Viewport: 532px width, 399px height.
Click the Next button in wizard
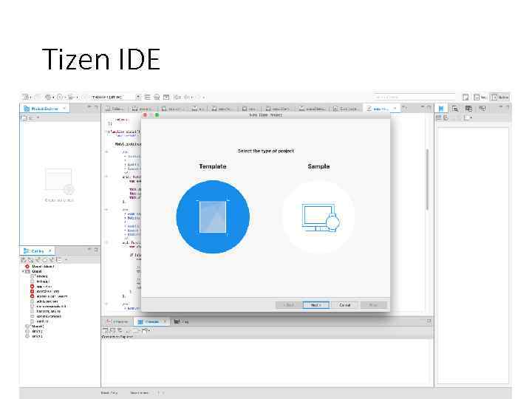[316, 305]
